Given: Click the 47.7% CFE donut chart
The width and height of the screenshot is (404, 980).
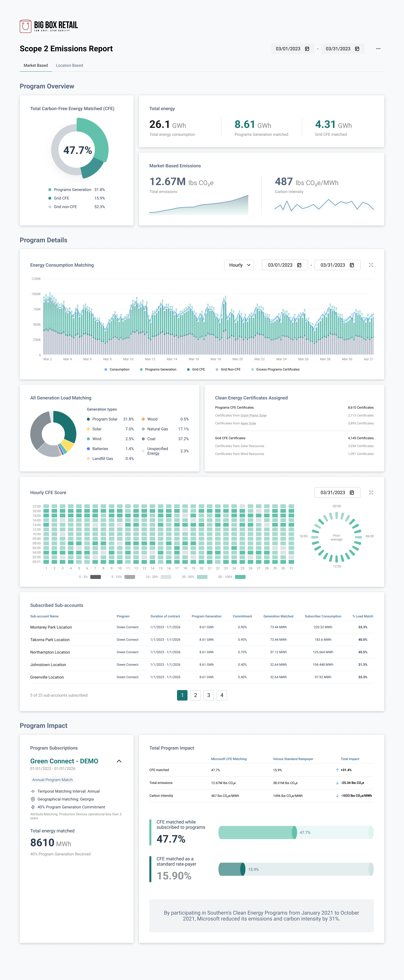Looking at the screenshot, I should pos(80,149).
